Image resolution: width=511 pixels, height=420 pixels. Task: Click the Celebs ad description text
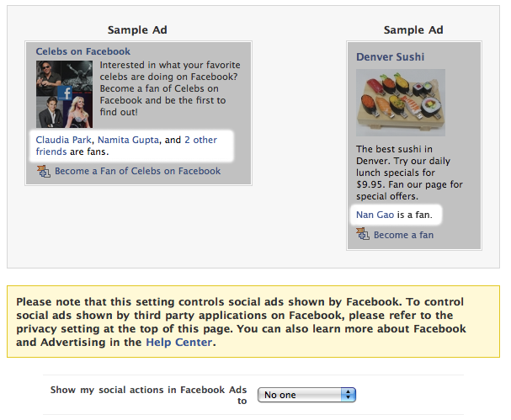pos(170,88)
